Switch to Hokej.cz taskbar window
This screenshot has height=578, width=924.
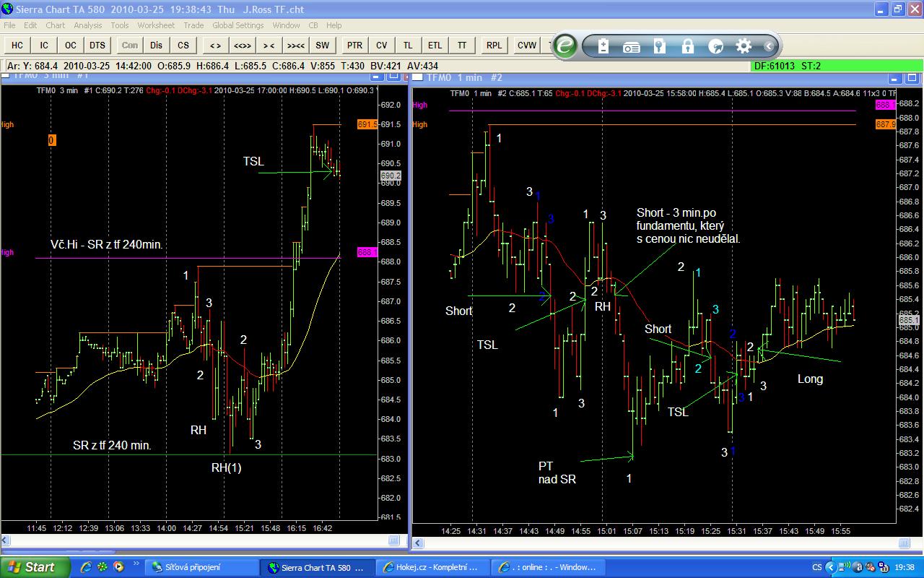[433, 567]
